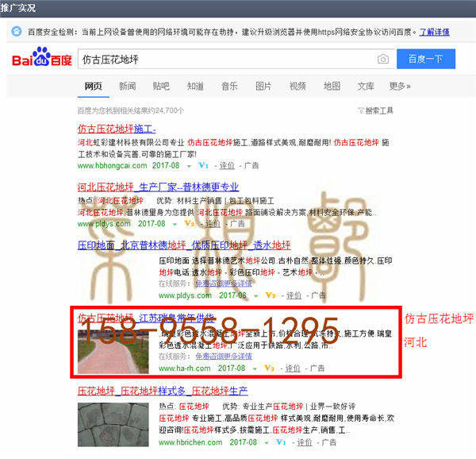This screenshot has height=459, width=476.
Task: Open result 压印地面_北京普林德地坪
Action: coord(184,245)
